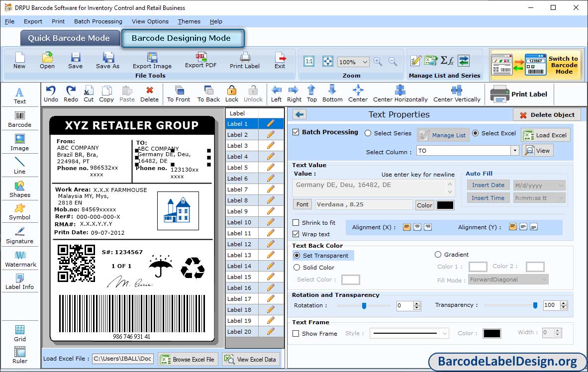Choose Gradient back color option
This screenshot has width=588, height=372.
[x=438, y=255]
